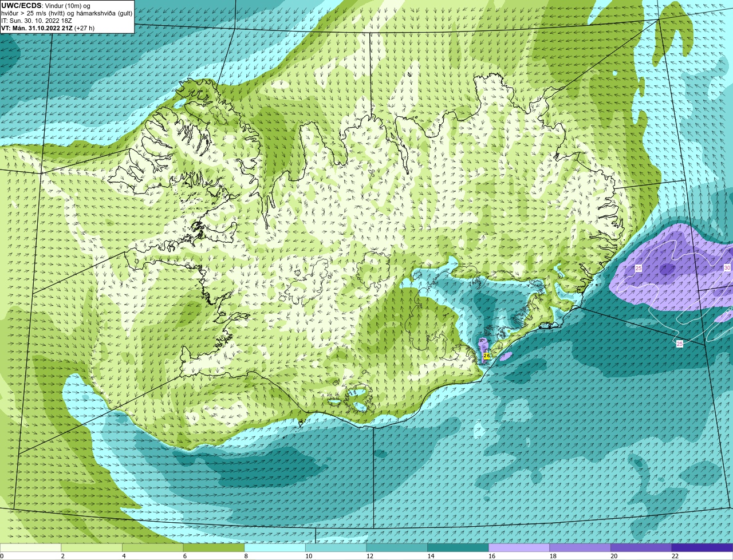Click the legend scale value "2"
733x560 pixels.
point(63,556)
